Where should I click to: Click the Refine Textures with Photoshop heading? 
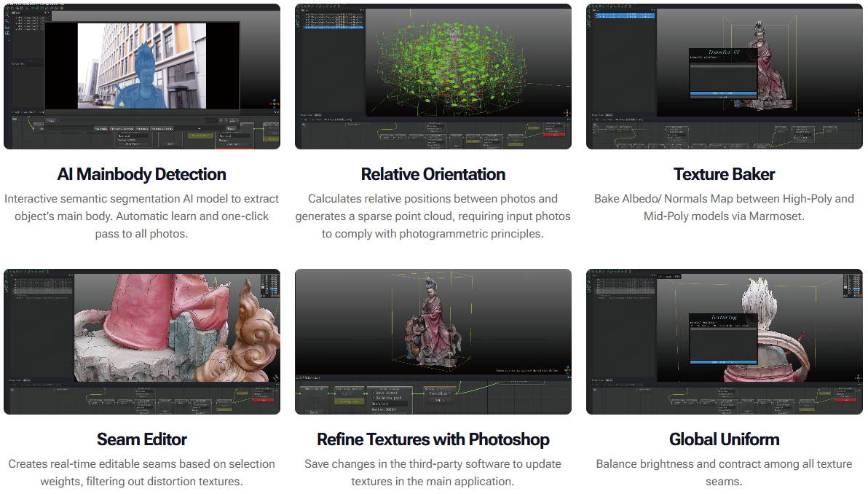coord(433,439)
